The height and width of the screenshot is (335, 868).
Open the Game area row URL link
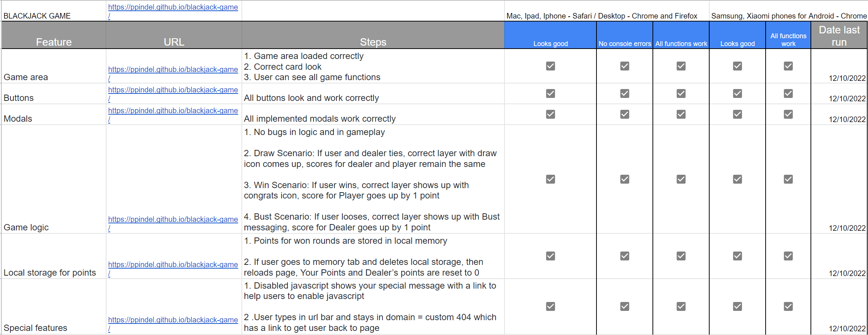point(173,69)
